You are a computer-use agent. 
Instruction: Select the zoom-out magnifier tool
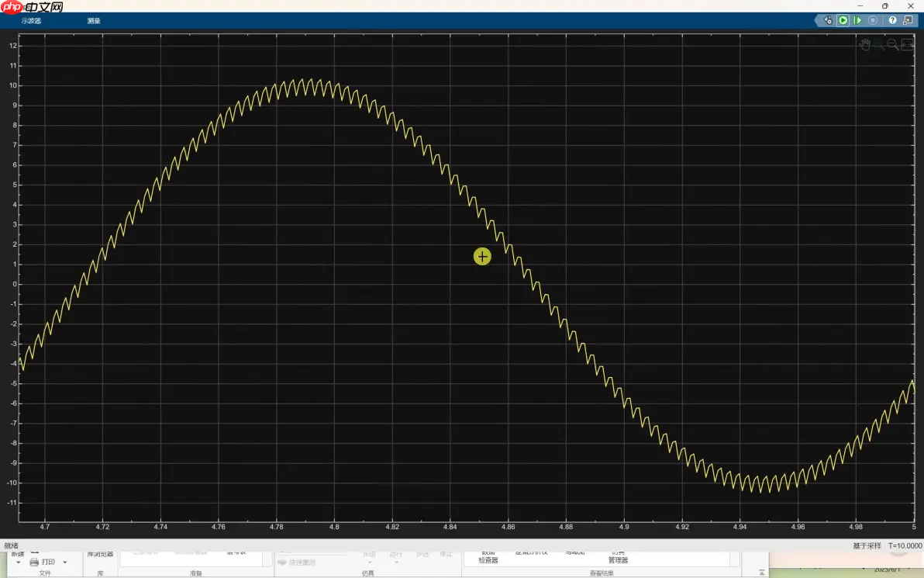[x=891, y=44]
